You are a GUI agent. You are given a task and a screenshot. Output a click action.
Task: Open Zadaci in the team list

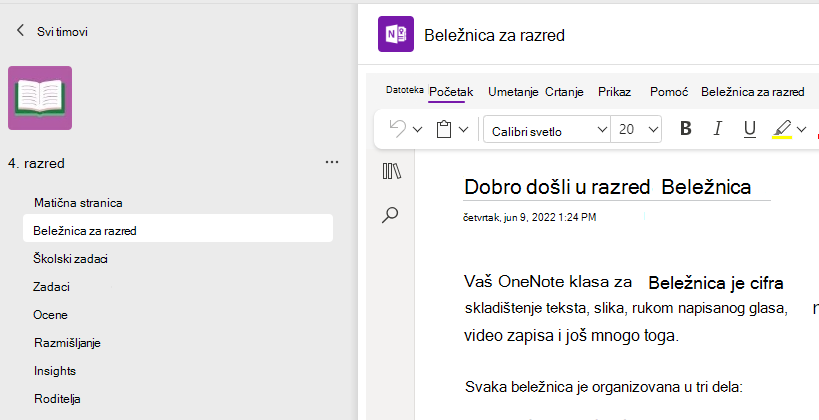pyautogui.click(x=51, y=287)
